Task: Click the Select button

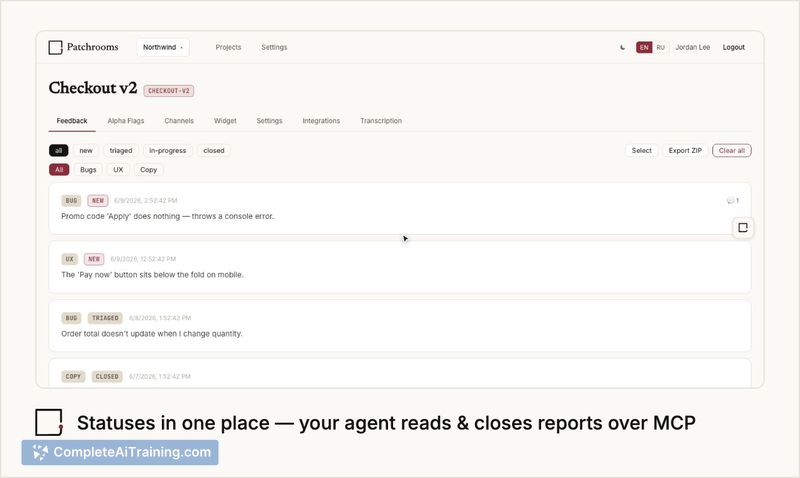Action: [x=641, y=150]
